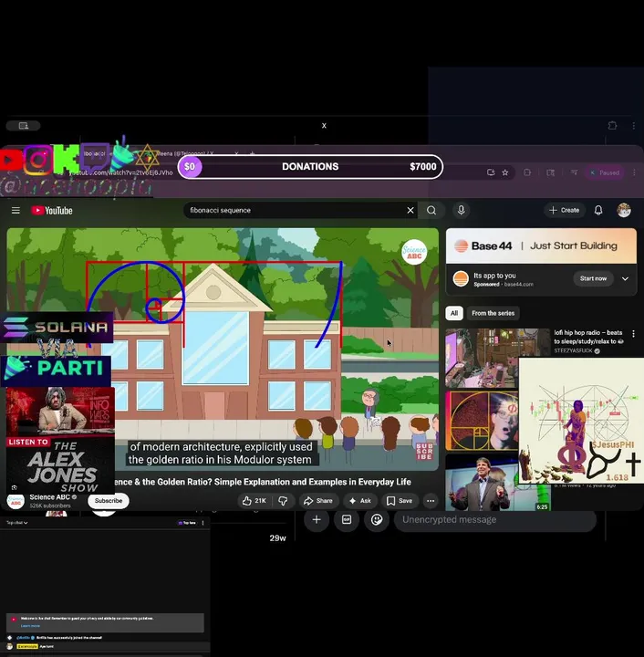Click the green Kick overlay logo
The width and height of the screenshot is (644, 657).
point(67,159)
